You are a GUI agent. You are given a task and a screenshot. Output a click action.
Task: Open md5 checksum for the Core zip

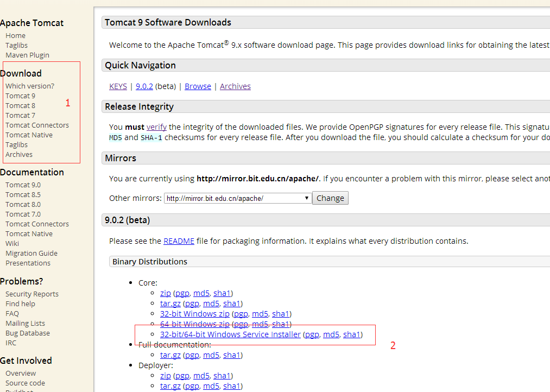(201, 293)
